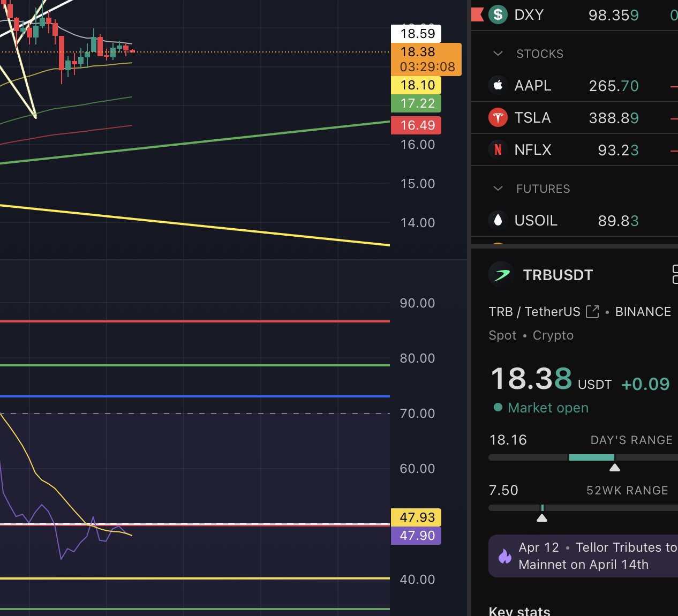Click the dashed 70.00 level line
Screen dimensions: 678x616
[195, 414]
